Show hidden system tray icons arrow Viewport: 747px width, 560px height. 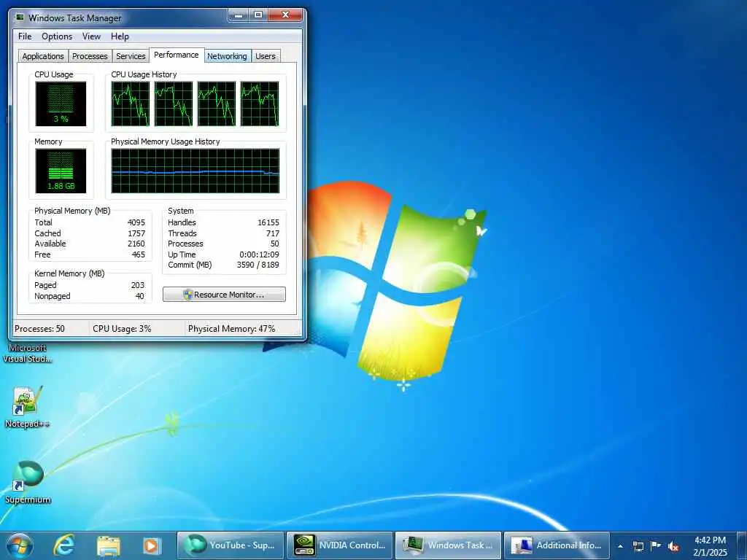click(620, 546)
